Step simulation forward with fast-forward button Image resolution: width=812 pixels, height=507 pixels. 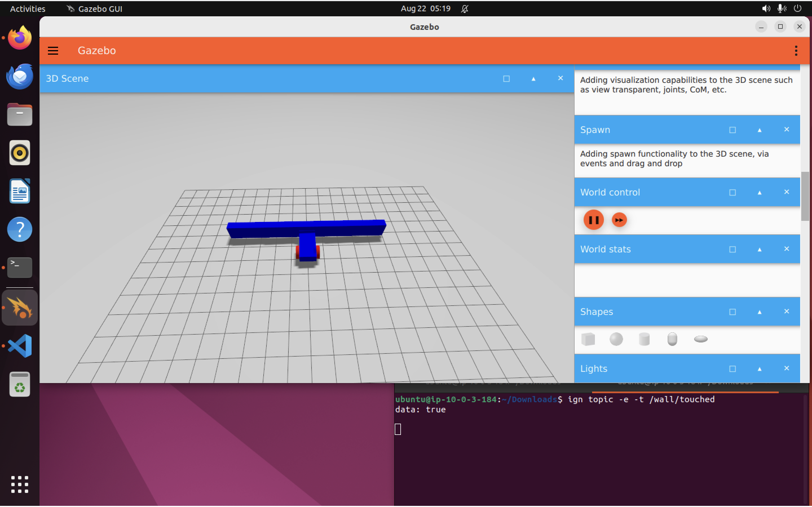pos(619,220)
